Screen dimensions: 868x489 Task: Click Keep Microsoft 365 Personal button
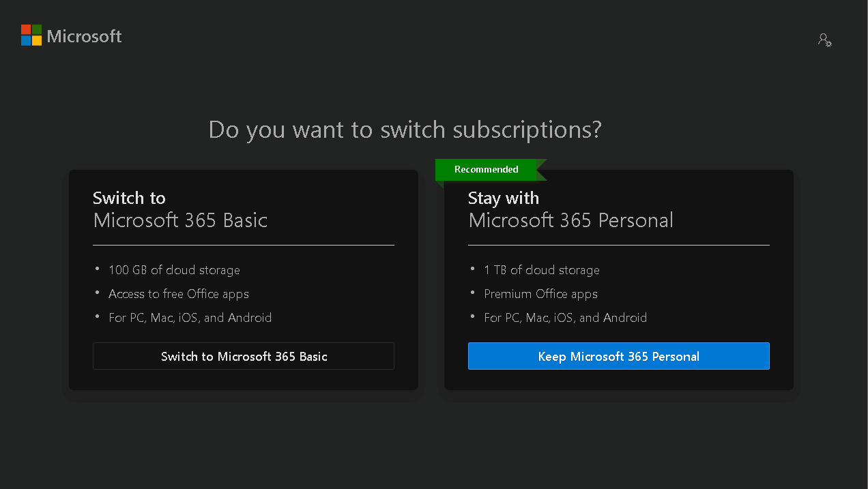(619, 356)
